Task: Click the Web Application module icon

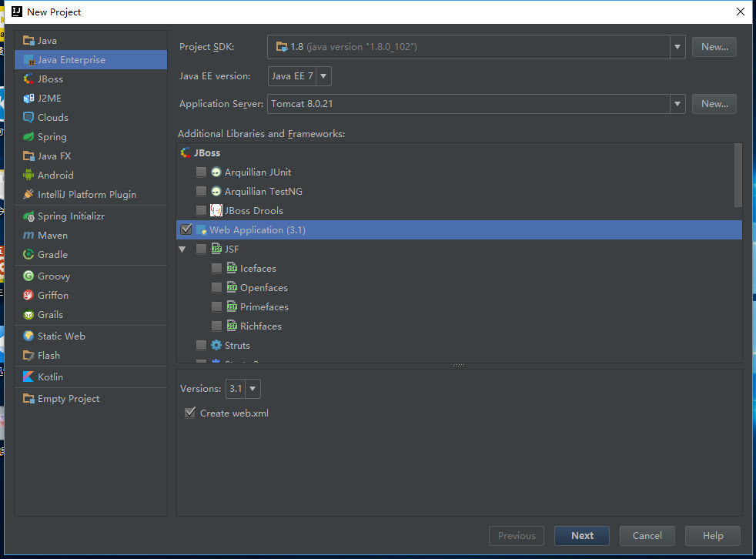Action: (202, 230)
